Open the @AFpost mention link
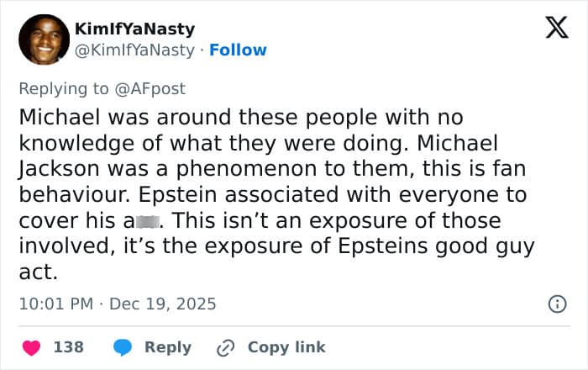Viewport: 588px width, 370px height. pyautogui.click(x=155, y=87)
